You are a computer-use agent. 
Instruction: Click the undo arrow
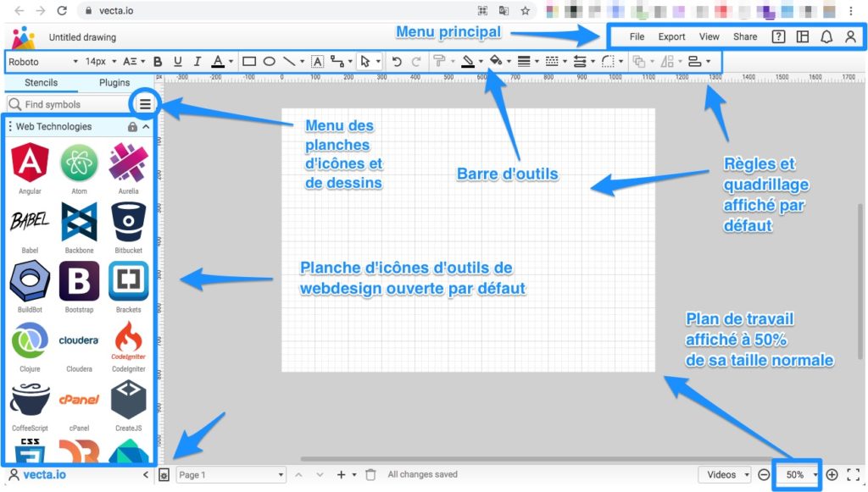397,61
